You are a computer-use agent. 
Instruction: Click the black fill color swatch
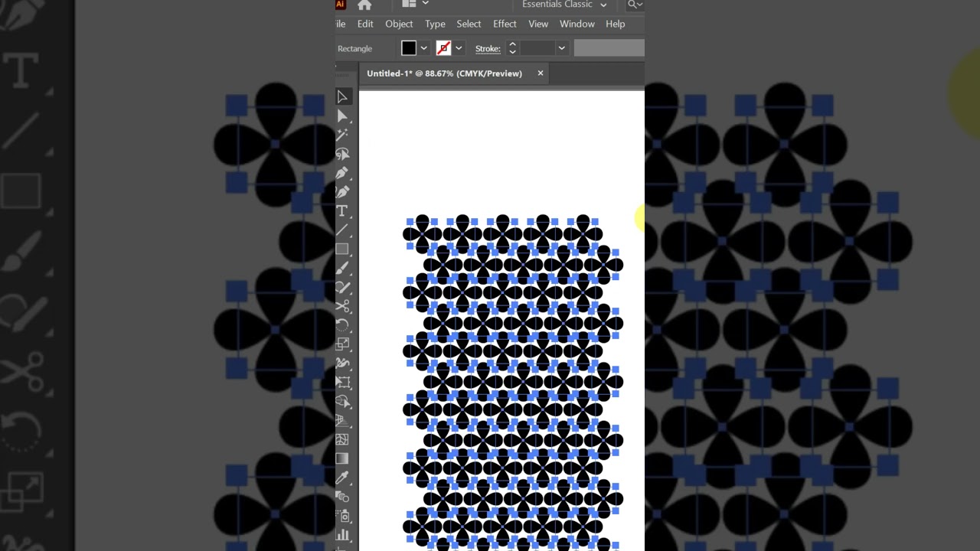[409, 48]
